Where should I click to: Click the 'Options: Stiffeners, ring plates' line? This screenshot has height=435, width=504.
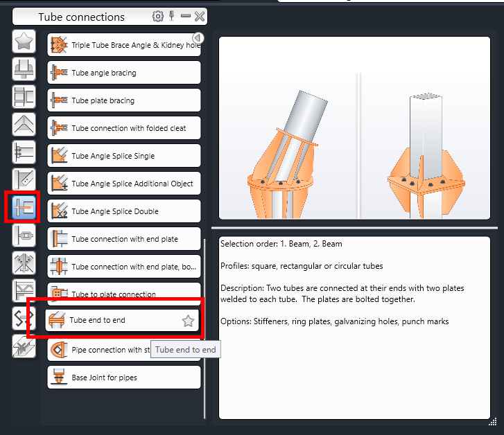334,321
